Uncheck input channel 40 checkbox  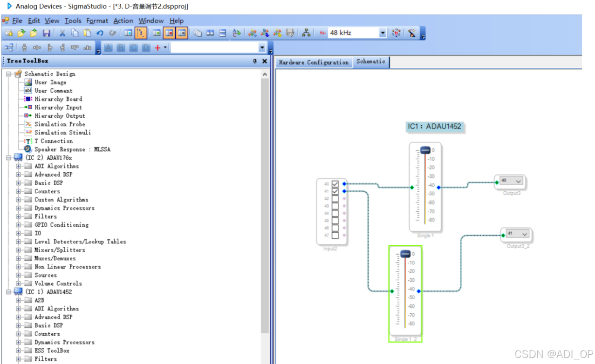coord(335,184)
